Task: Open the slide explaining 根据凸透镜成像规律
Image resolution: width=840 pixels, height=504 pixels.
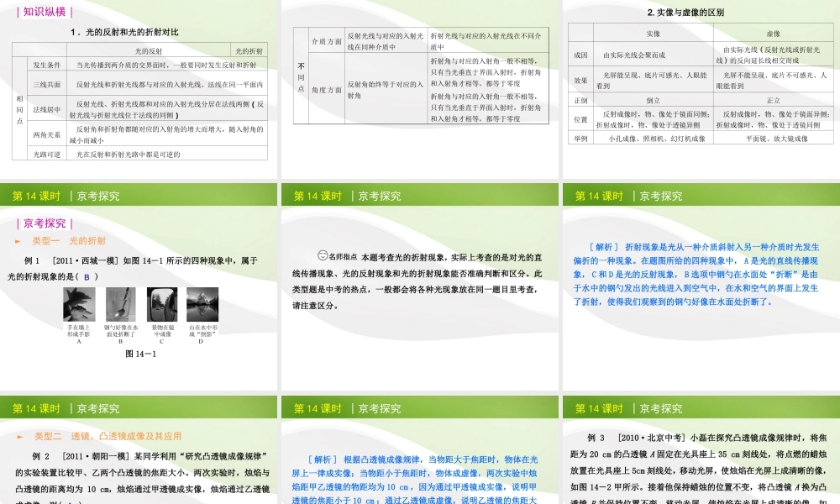Action: tap(420, 450)
